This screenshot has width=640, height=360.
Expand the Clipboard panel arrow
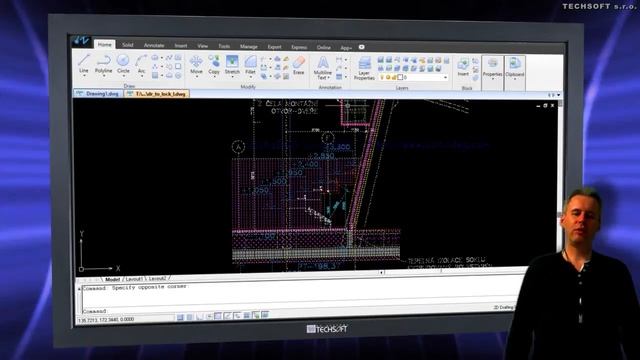(x=515, y=79)
